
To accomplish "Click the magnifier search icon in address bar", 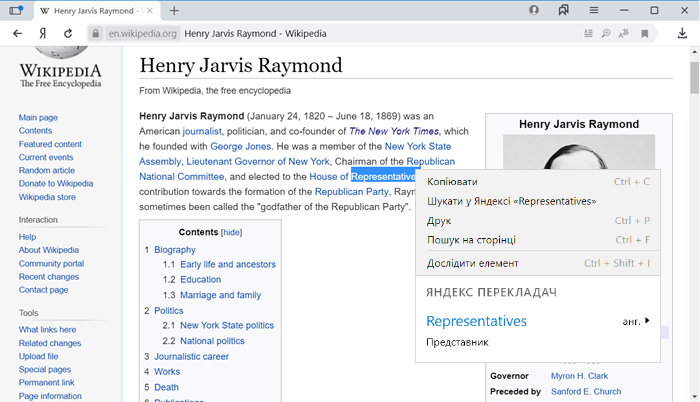I will 606,34.
